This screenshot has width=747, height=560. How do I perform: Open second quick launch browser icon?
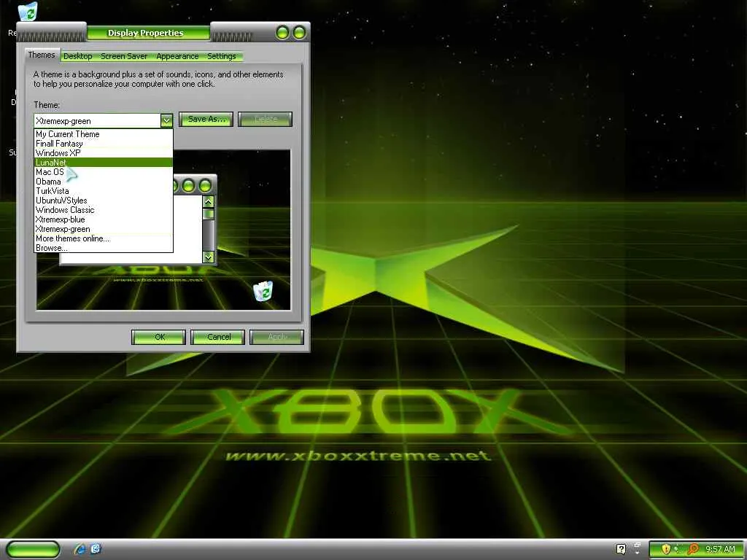click(96, 549)
